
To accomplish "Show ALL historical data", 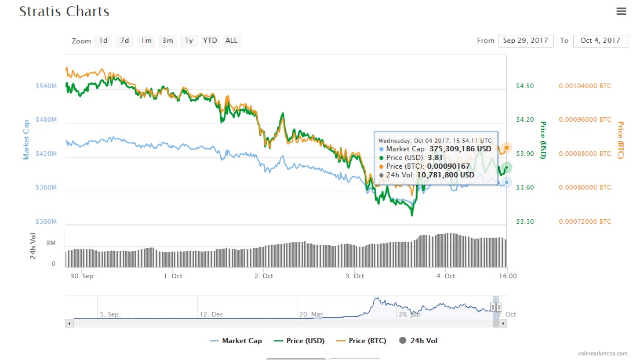I will click(231, 41).
